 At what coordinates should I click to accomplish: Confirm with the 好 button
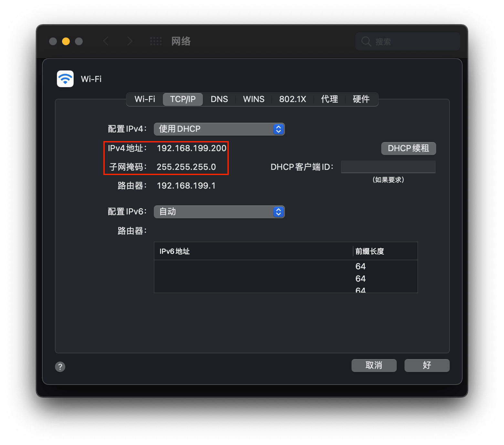pyautogui.click(x=427, y=365)
